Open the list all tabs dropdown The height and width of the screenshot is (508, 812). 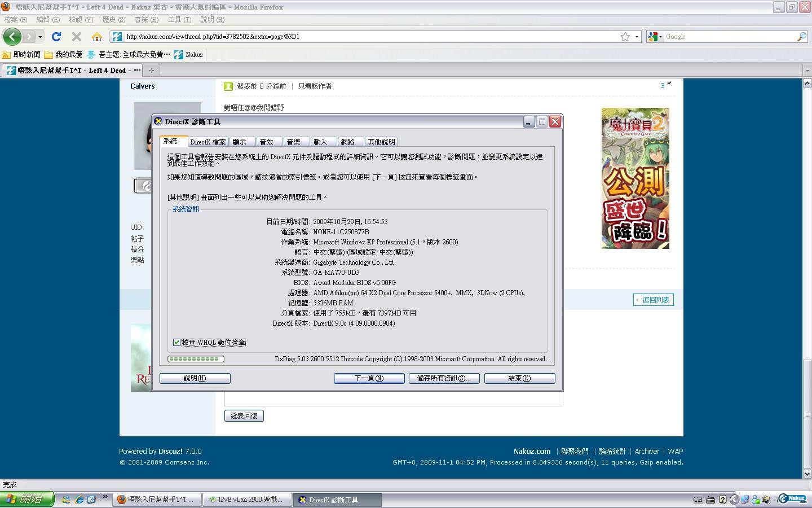click(806, 71)
